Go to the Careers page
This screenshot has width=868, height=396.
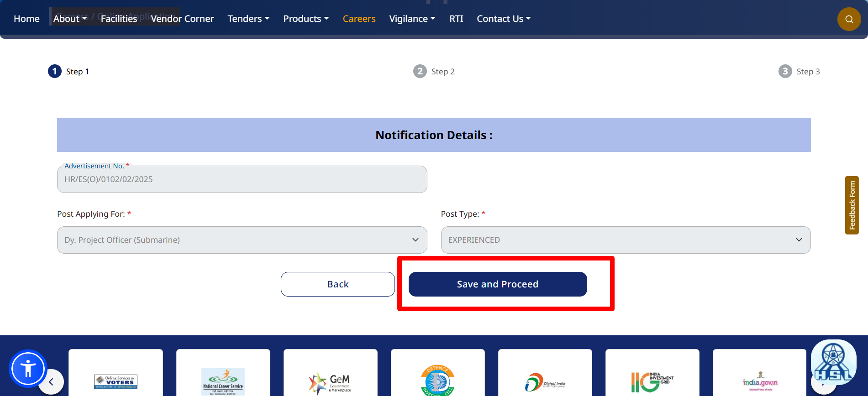click(x=359, y=19)
